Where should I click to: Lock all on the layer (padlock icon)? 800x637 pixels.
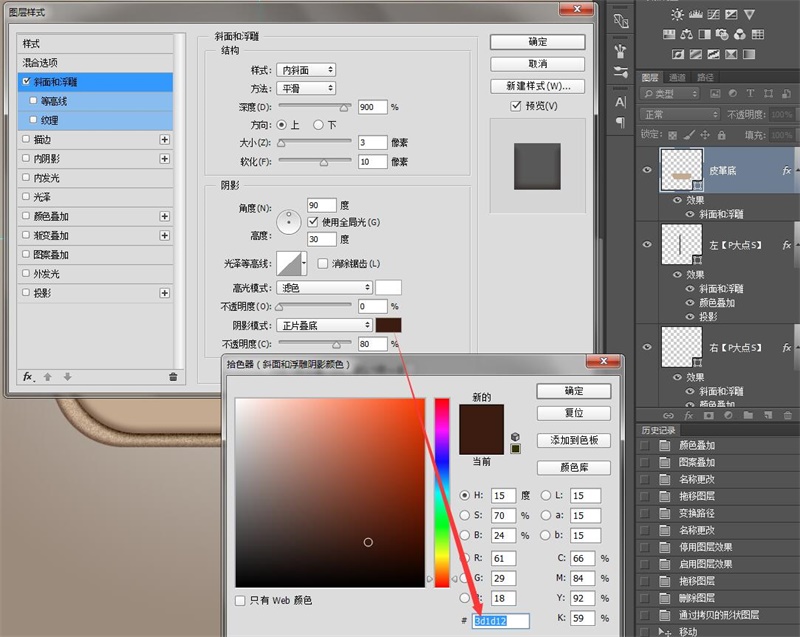tap(721, 135)
